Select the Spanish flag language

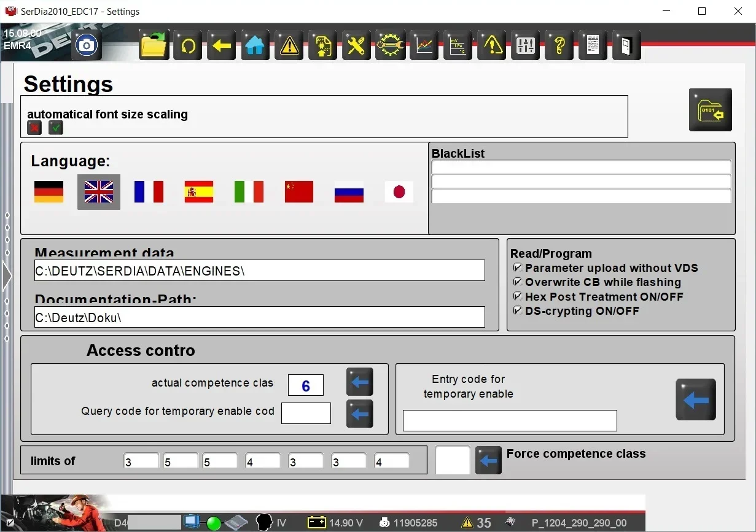tap(199, 192)
